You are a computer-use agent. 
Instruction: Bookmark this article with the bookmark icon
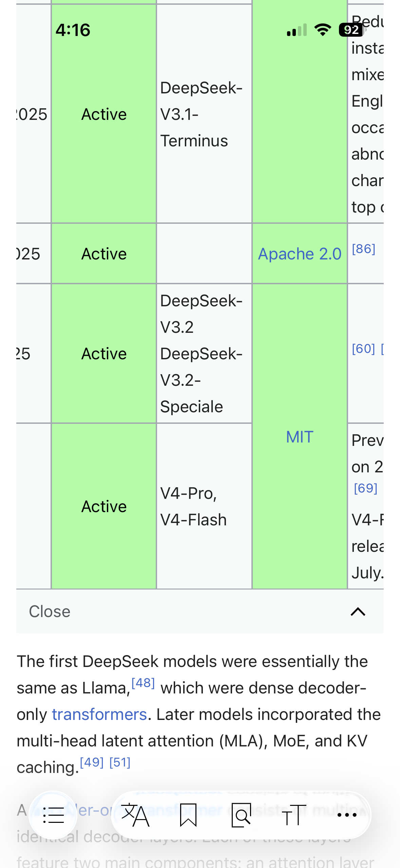pyautogui.click(x=188, y=815)
